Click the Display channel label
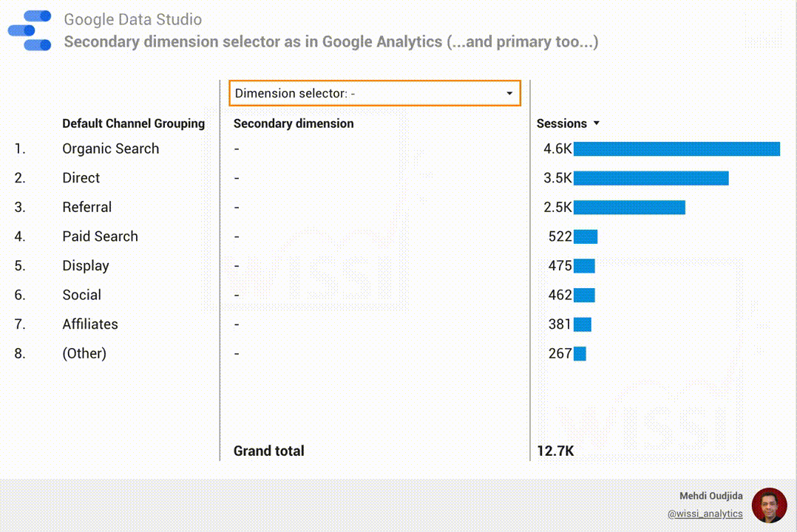 coord(85,266)
